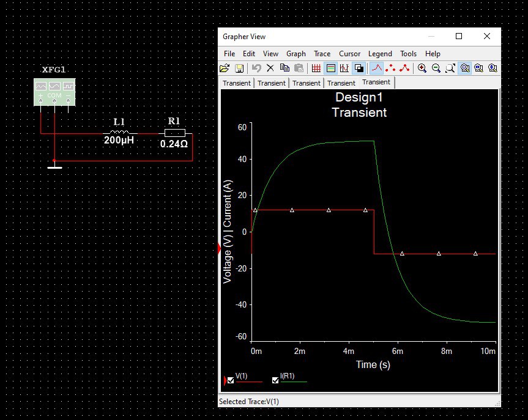Toggle the V(1) trace checkbox

tap(231, 380)
